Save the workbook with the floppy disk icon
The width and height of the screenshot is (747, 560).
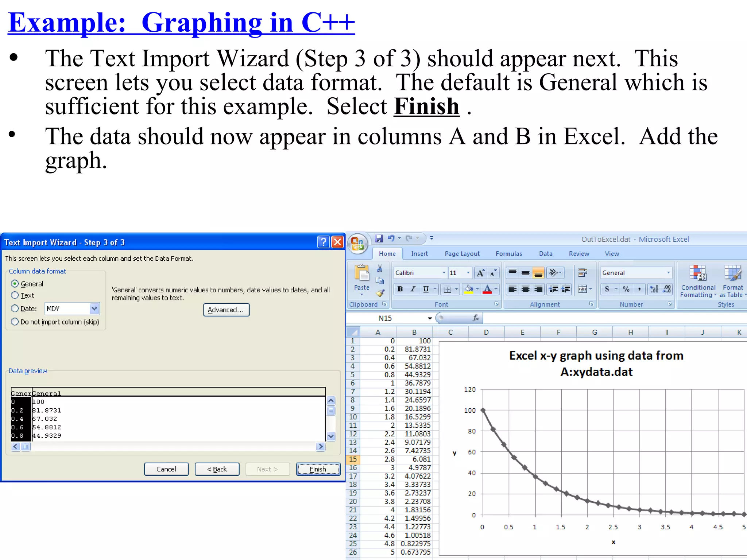[379, 238]
